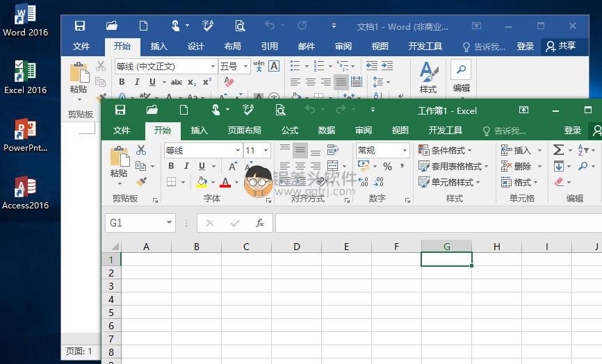Click the New document icon in Word's toolbar
The width and height of the screenshot is (602, 364).
point(144,26)
